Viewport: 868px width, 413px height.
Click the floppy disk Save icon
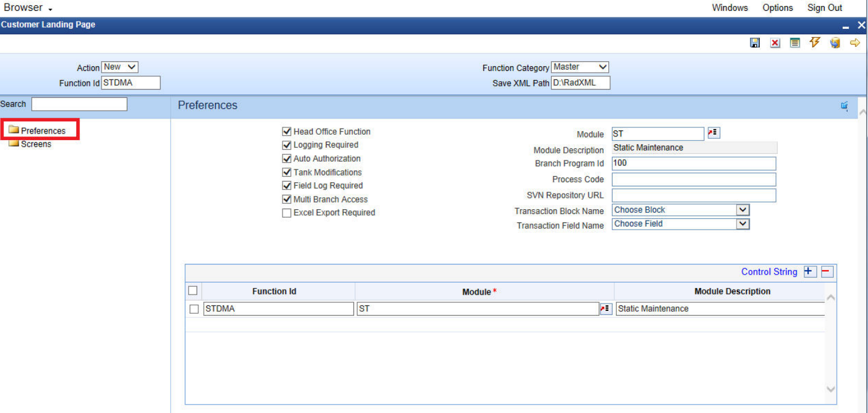click(x=755, y=43)
